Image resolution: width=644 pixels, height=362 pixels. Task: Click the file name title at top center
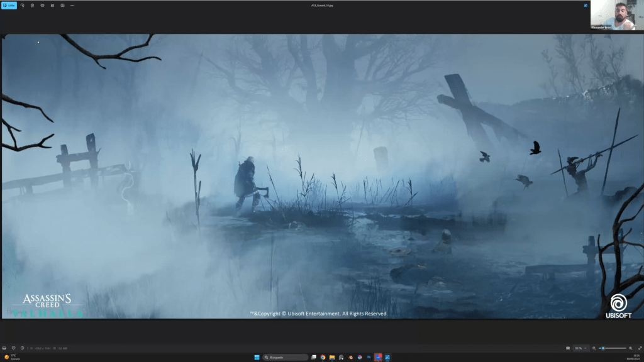click(322, 5)
